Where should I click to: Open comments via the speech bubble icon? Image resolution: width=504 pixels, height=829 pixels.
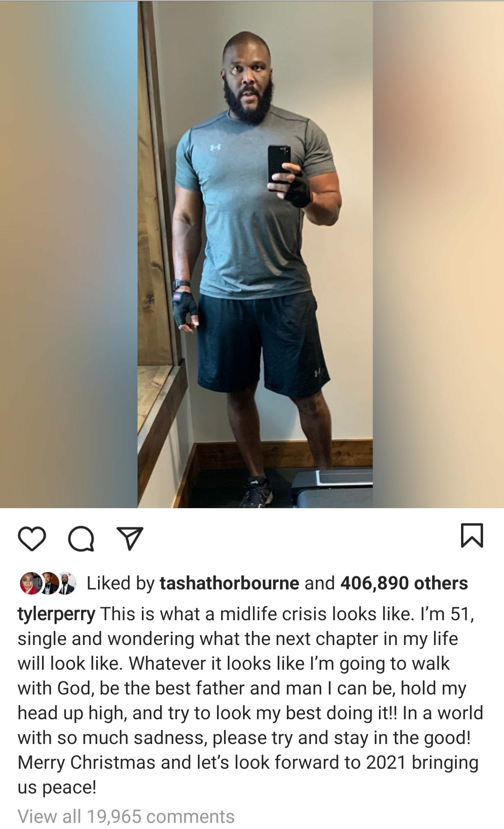pyautogui.click(x=81, y=539)
